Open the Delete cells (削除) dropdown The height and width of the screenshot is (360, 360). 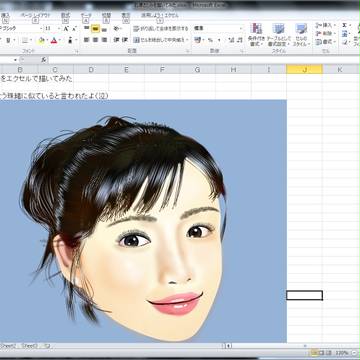click(x=325, y=34)
